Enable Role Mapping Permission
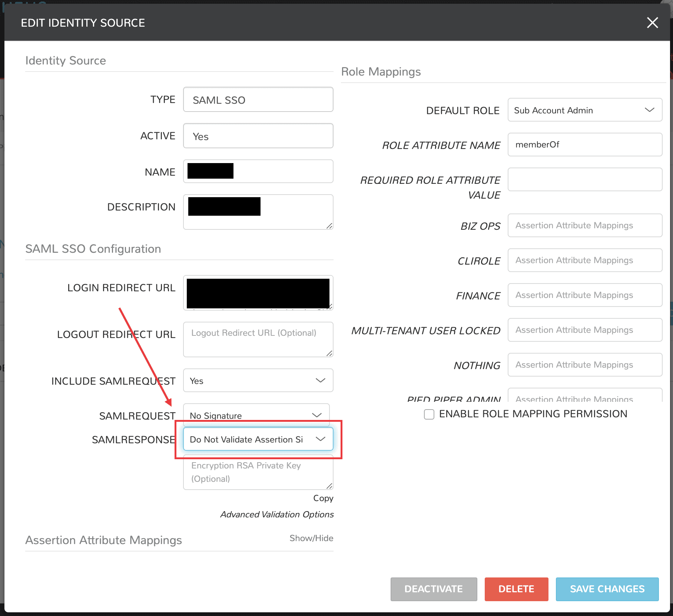Screen dimensions: 673x616 428,414
